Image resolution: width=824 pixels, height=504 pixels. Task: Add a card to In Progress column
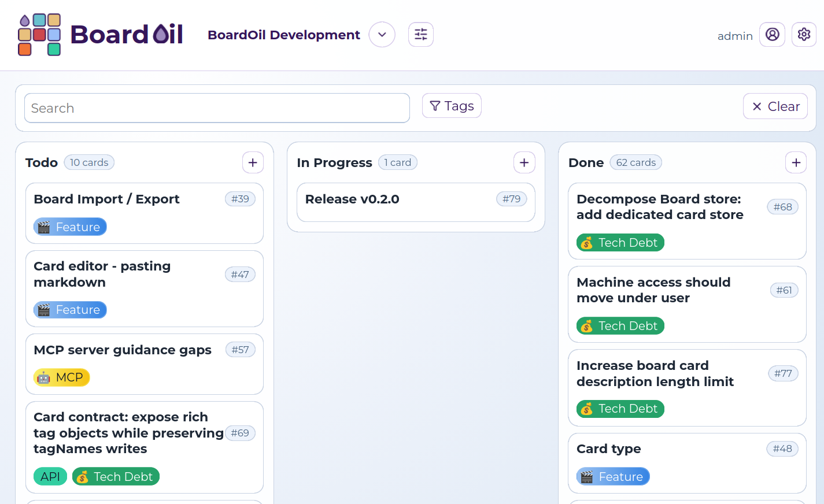(x=524, y=163)
